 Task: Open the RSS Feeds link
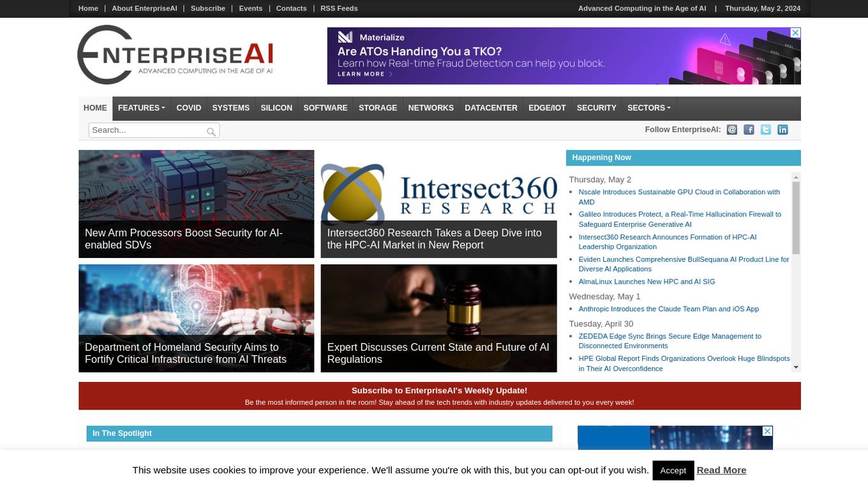339,8
